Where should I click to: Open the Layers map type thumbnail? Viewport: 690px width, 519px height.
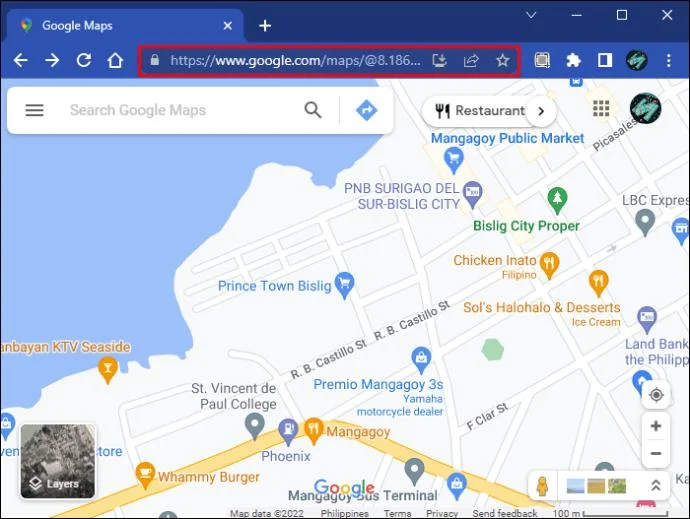[58, 461]
